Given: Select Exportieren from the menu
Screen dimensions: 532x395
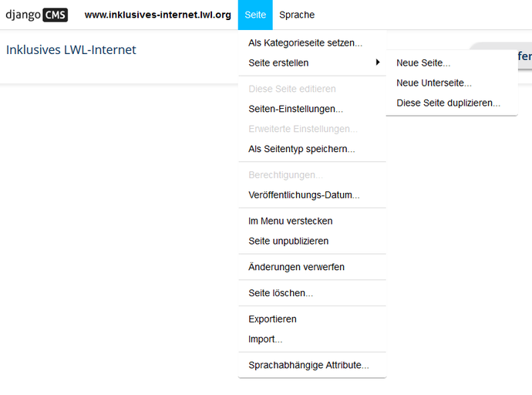Looking at the screenshot, I should 312,319.
